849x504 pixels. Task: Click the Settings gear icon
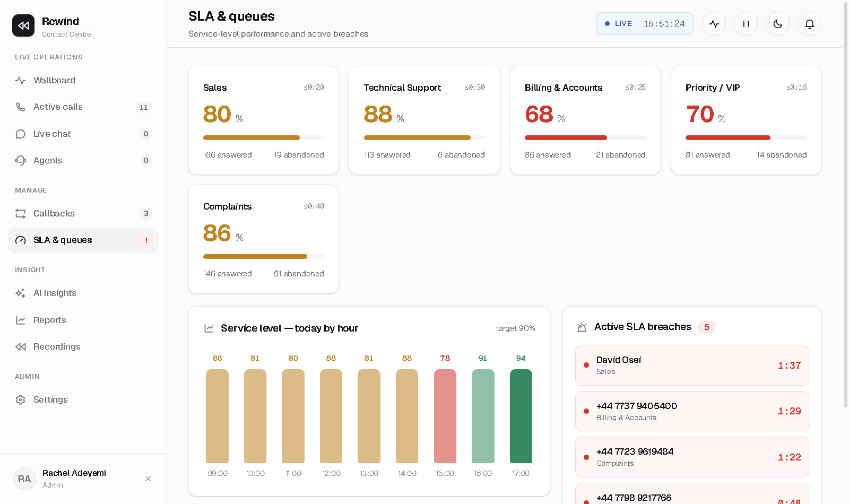[x=21, y=400]
